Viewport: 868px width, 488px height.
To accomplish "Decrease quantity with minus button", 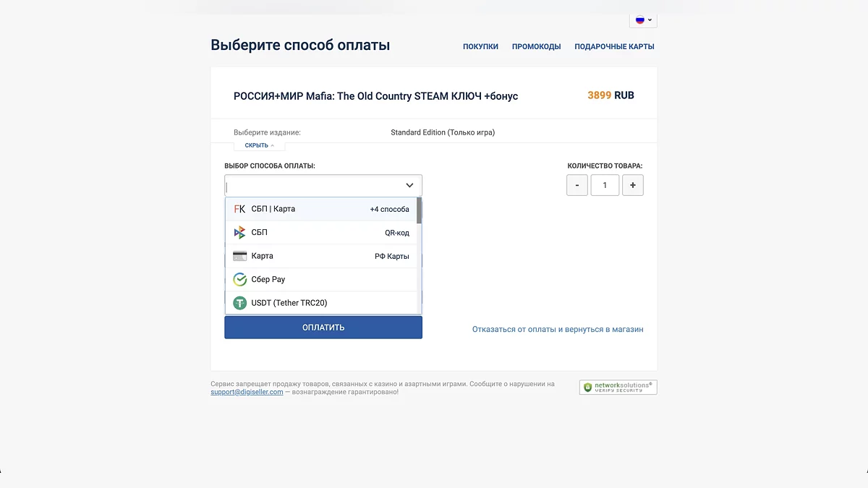I will [x=576, y=185].
